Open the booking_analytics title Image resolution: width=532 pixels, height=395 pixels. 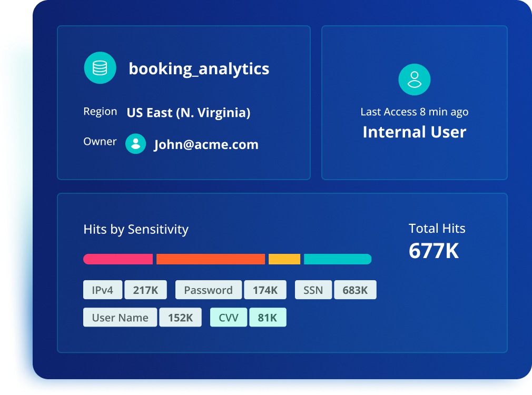tap(199, 69)
